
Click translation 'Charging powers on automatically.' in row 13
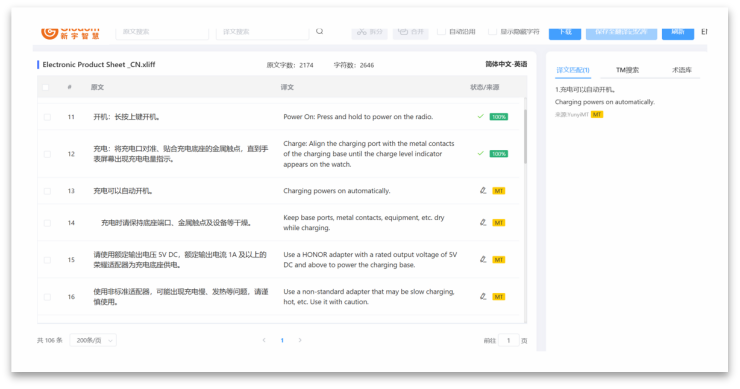[x=336, y=191]
